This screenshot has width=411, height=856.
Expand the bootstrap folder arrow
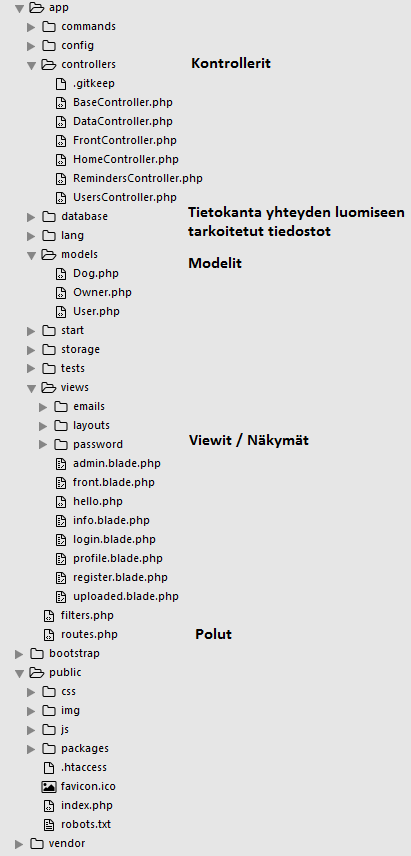(x=19, y=653)
